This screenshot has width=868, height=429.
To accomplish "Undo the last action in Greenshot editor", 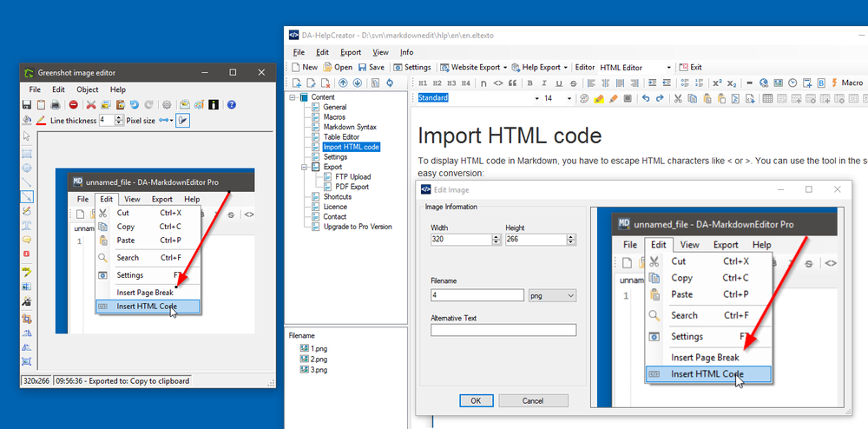I will [135, 104].
